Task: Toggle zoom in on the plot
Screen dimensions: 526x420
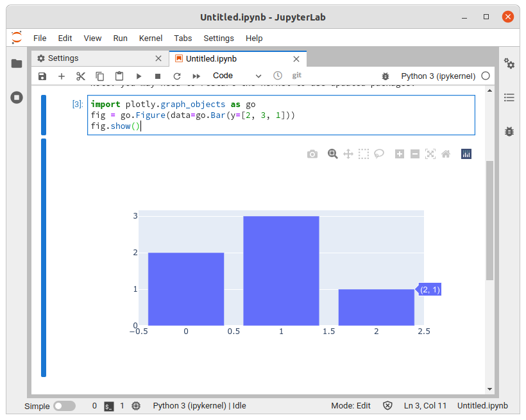Action: (398, 154)
